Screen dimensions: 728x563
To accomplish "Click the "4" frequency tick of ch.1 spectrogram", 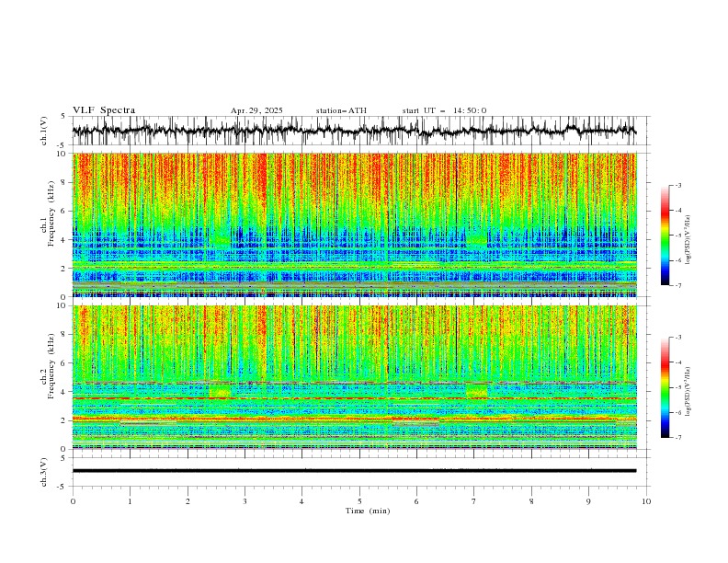I will [64, 240].
